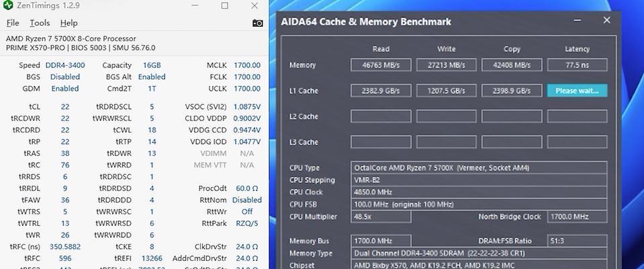
Task: Minimize the ZenTimings window
Action: (x=195, y=5)
